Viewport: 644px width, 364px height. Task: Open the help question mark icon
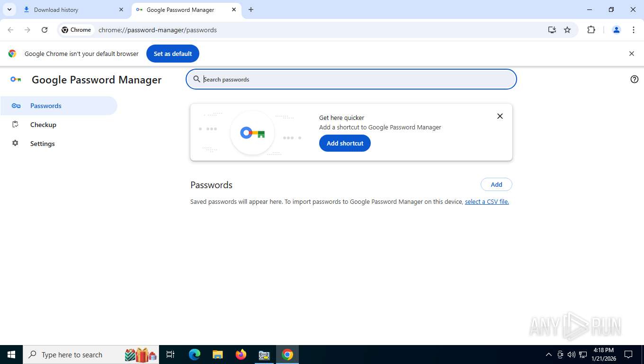(635, 79)
